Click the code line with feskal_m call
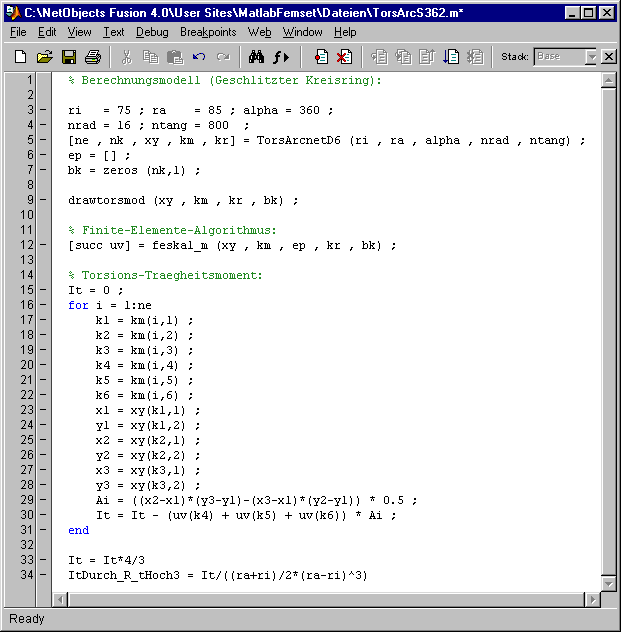Image resolution: width=621 pixels, height=632 pixels. [232, 245]
